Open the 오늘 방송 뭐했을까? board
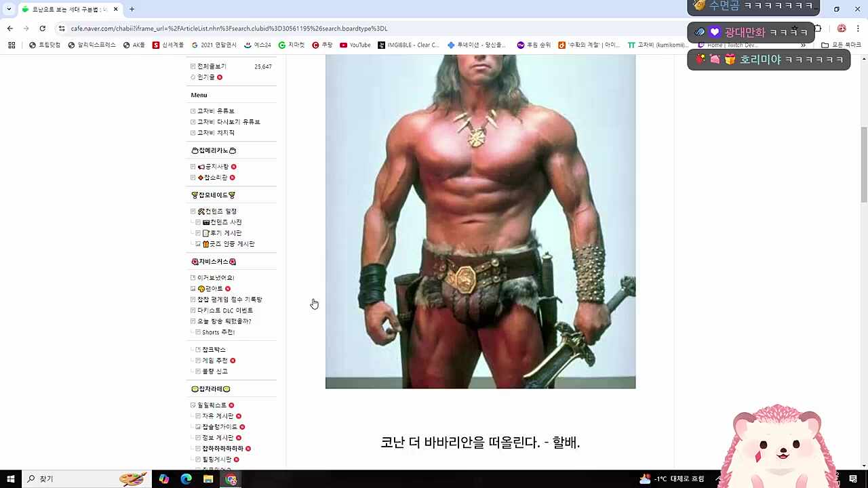The image size is (868, 488). click(224, 321)
